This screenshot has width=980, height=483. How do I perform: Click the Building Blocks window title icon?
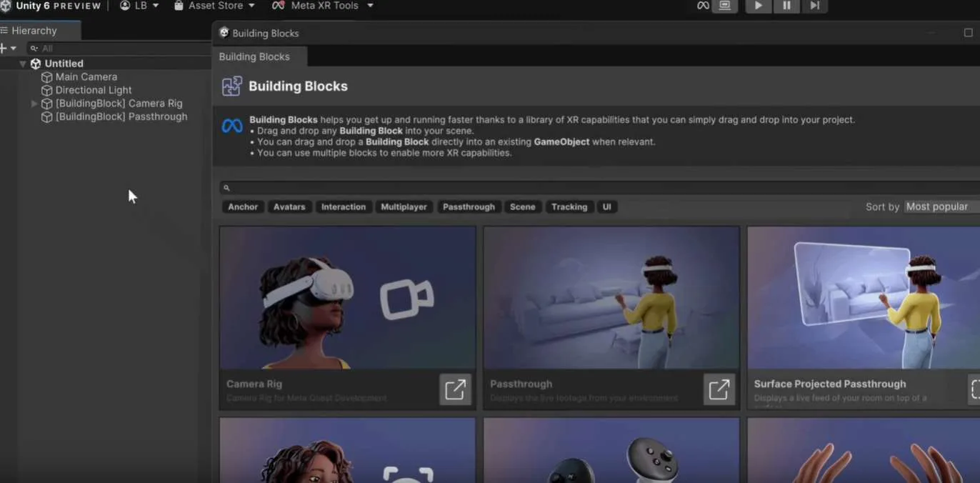pyautogui.click(x=224, y=33)
